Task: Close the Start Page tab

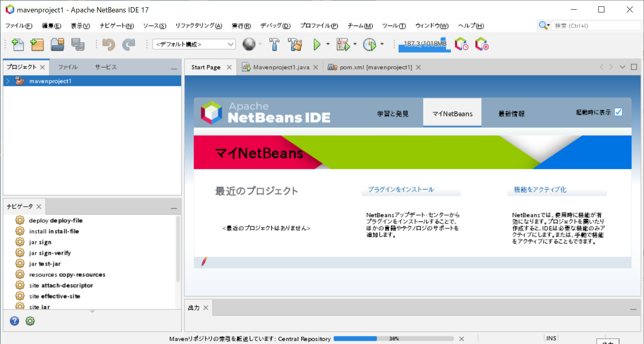Action: [229, 67]
